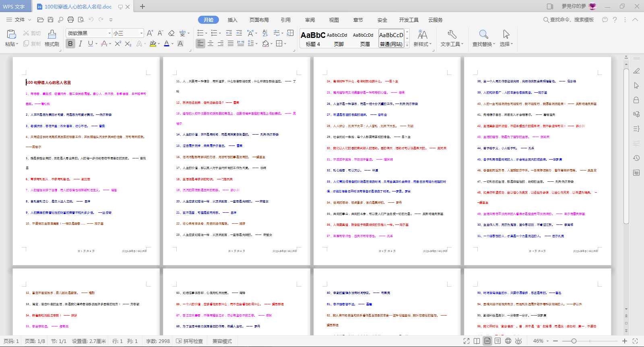Image resolution: width=644 pixels, height=347 pixels.
Task: Expand the bullet list dropdown arrow
Action: pos(206,33)
